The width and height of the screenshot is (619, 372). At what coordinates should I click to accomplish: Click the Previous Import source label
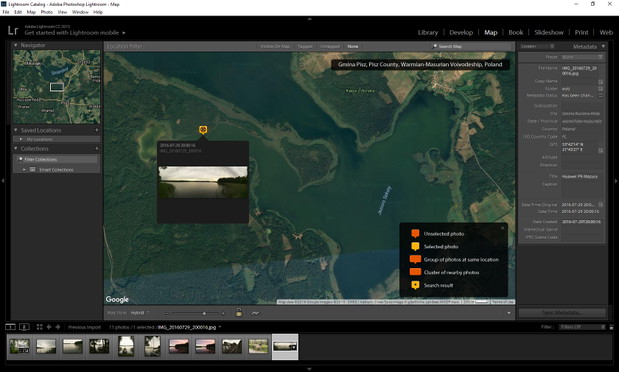click(x=84, y=327)
